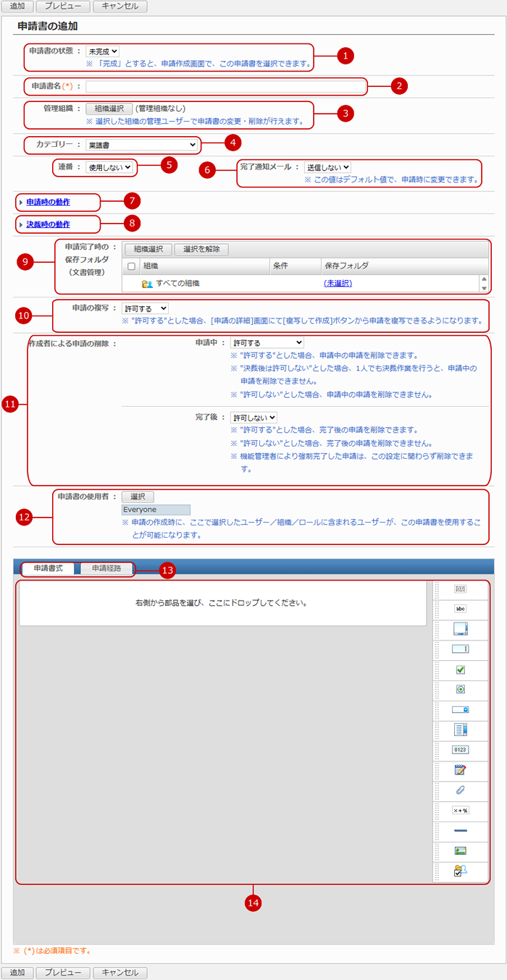The image size is (507, 980).
Task: Click the top プレビュー button
Action: (63, 7)
